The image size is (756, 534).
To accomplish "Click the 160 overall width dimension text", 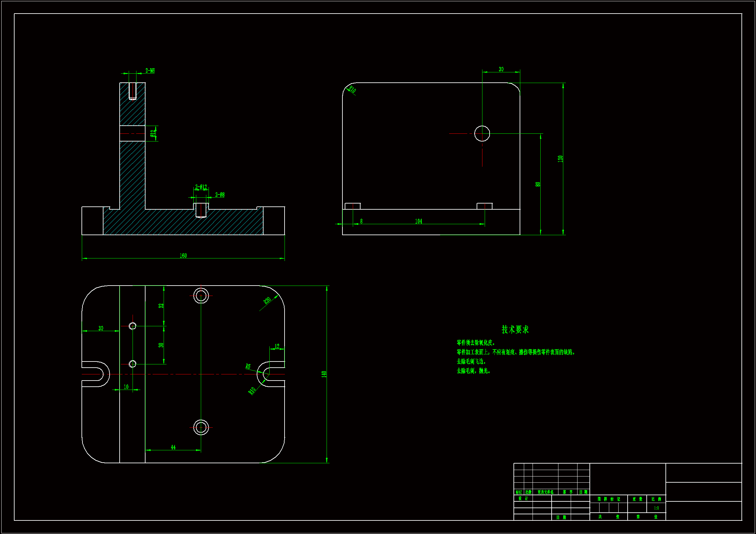I will 183,256.
